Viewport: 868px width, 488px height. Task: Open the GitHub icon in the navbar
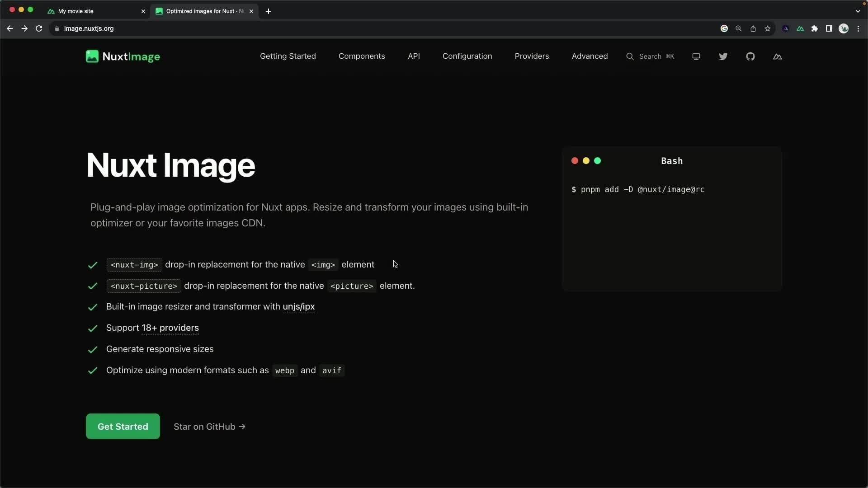pyautogui.click(x=750, y=56)
